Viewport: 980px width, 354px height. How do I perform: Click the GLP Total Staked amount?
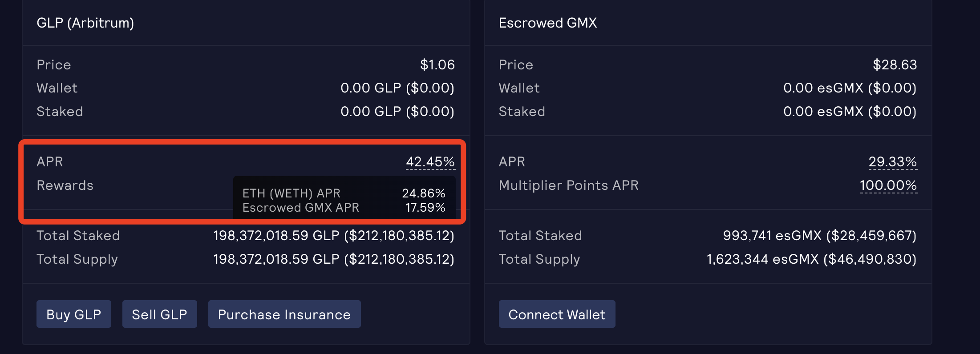point(333,236)
